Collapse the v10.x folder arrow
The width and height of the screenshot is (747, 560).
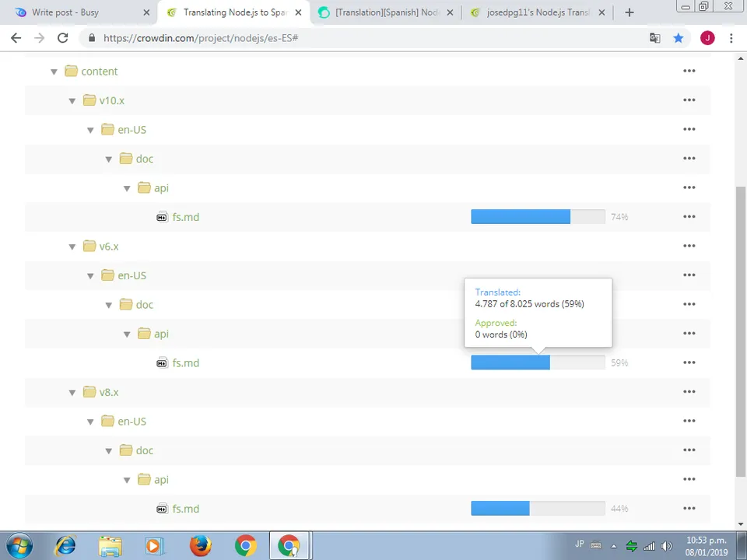tap(72, 101)
